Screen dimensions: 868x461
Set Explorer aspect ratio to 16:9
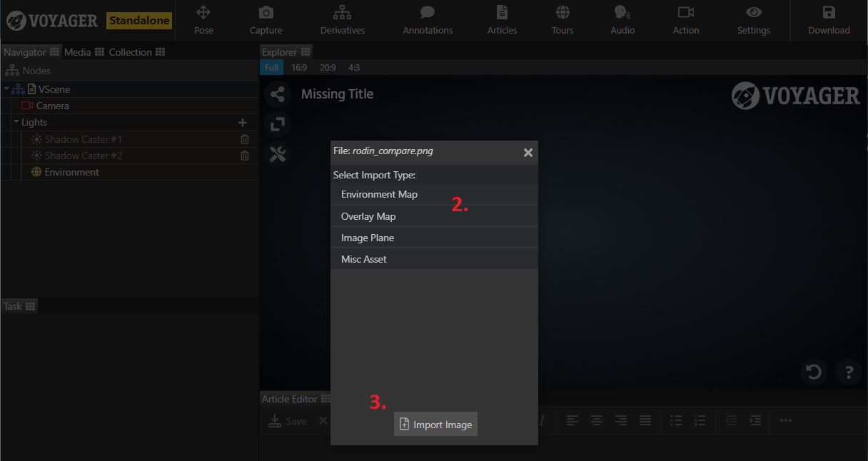[299, 68]
